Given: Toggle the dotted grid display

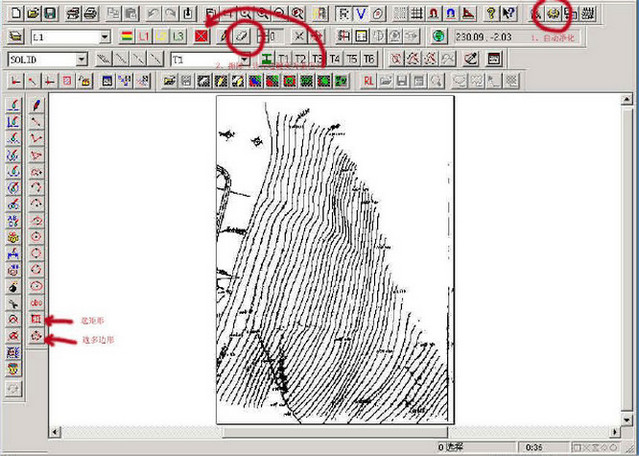Looking at the screenshot, I should [x=400, y=14].
